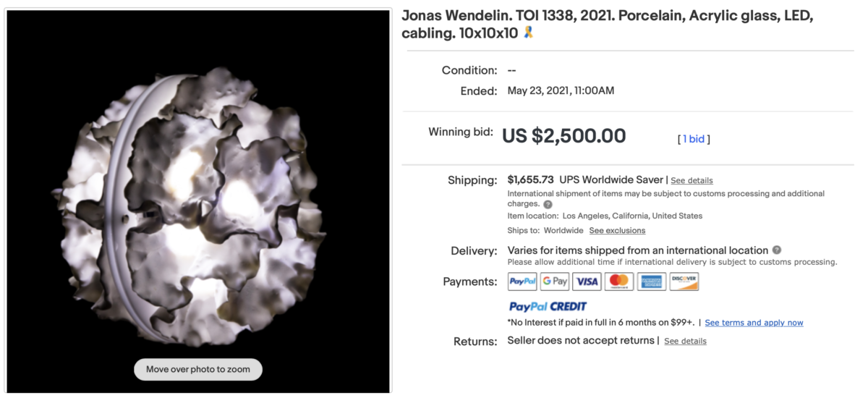Open shipping "See details" link
The width and height of the screenshot is (868, 398).
point(692,180)
